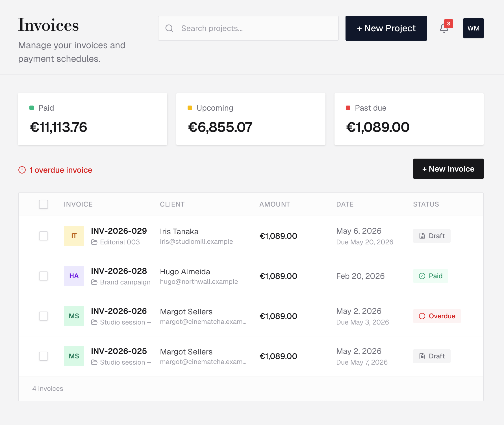Create a project with New Project

point(386,28)
